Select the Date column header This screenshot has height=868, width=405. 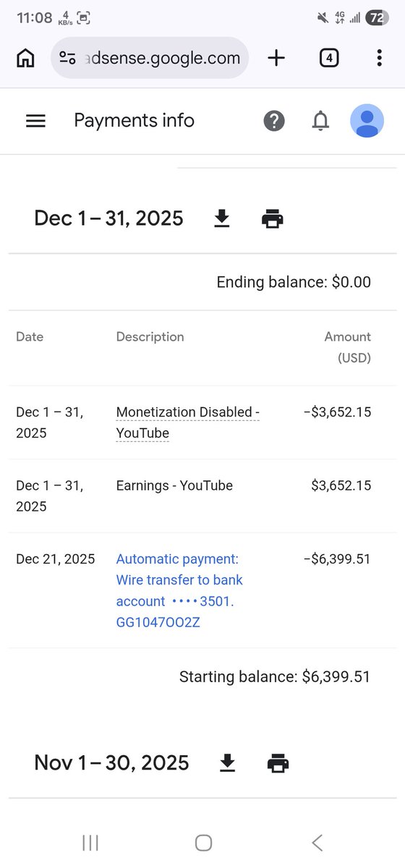coord(30,336)
